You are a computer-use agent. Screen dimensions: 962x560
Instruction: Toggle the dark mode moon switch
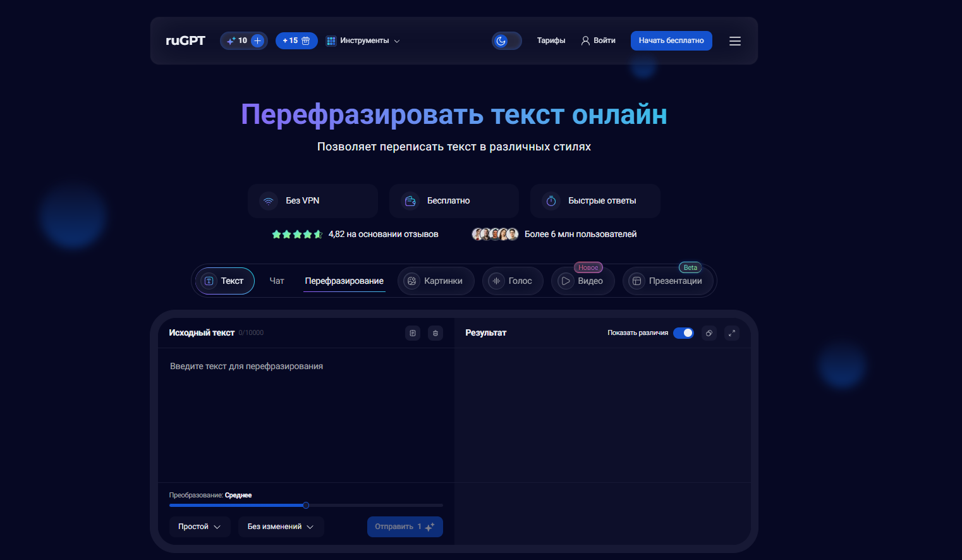click(x=507, y=40)
